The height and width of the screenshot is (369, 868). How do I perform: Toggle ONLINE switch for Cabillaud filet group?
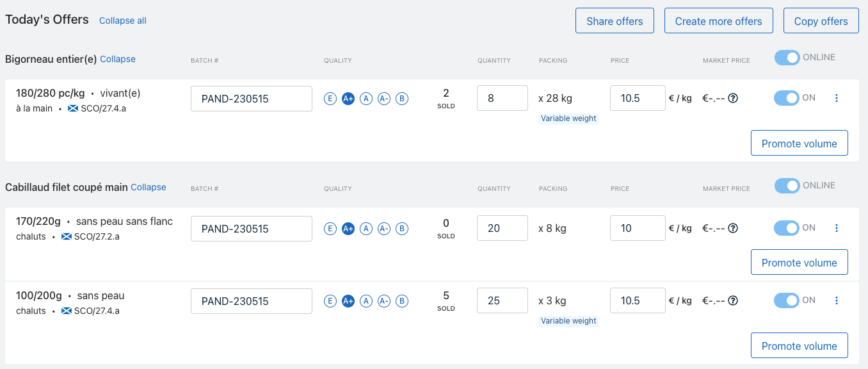click(x=787, y=186)
